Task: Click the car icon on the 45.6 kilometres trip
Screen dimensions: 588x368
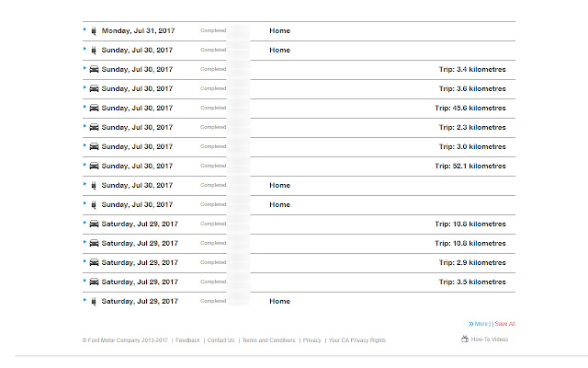Action: click(94, 108)
